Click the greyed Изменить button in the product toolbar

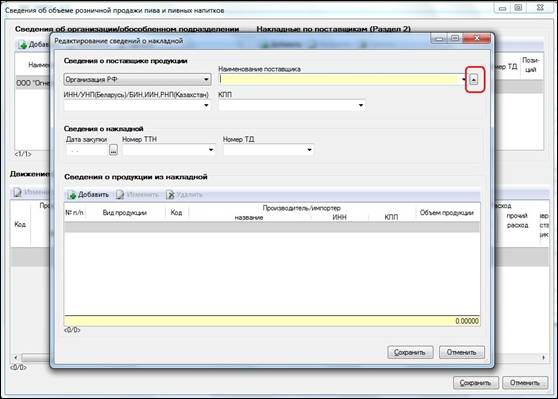coord(137,195)
